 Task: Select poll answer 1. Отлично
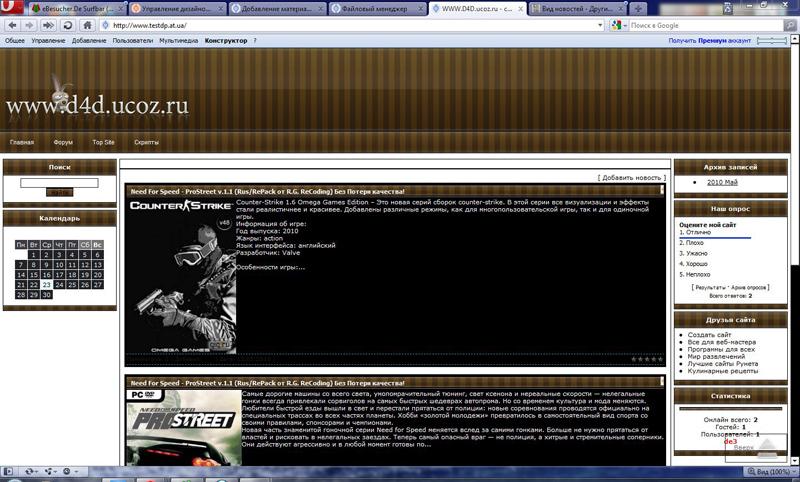click(695, 232)
